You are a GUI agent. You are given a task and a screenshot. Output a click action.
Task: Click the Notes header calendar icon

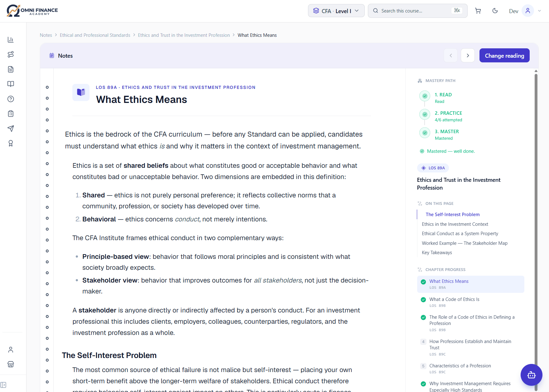coord(52,56)
